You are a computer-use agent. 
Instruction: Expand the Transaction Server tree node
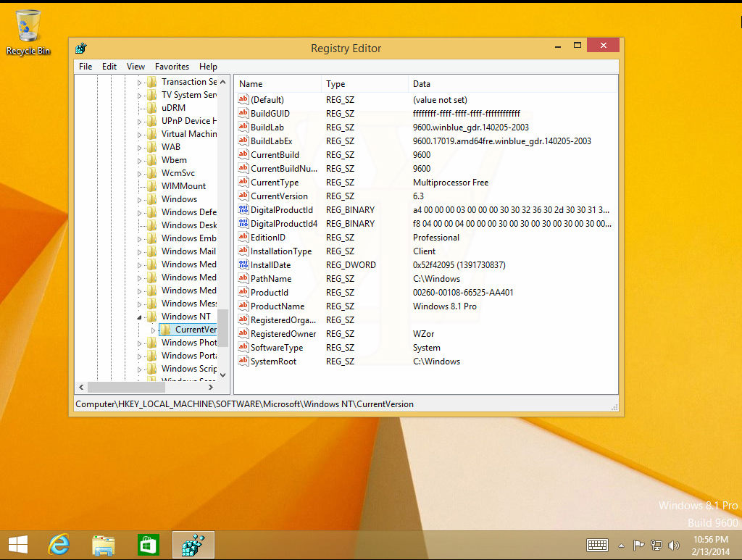[x=140, y=83]
